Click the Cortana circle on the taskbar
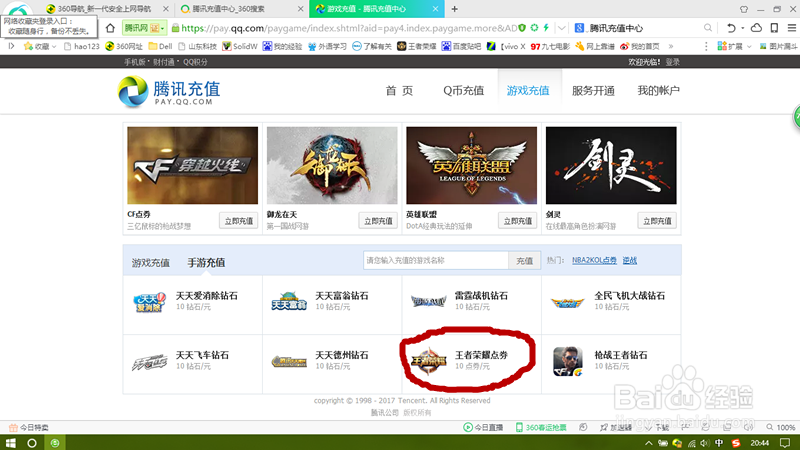This screenshot has height=450, width=800. coord(32,443)
